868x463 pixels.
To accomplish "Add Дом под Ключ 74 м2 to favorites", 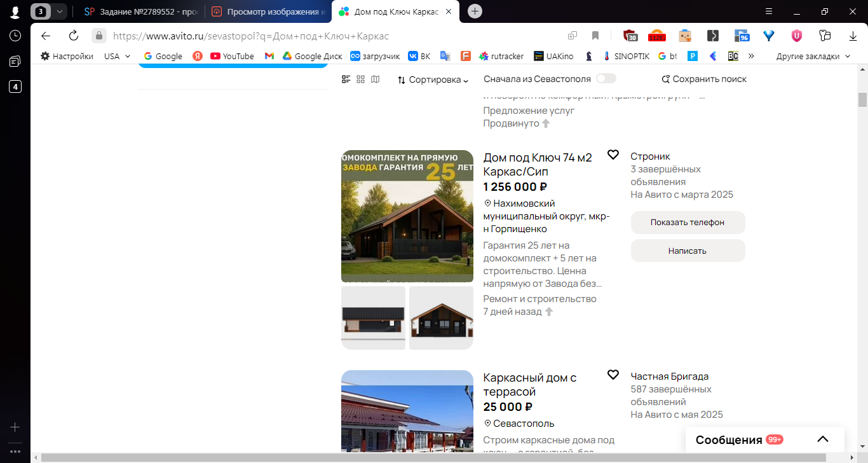I will tap(613, 155).
